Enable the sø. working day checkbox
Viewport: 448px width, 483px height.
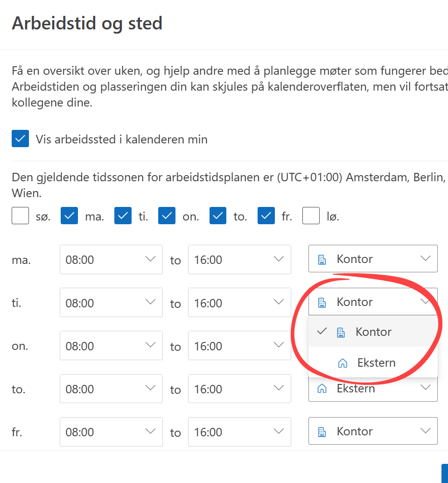(x=20, y=216)
